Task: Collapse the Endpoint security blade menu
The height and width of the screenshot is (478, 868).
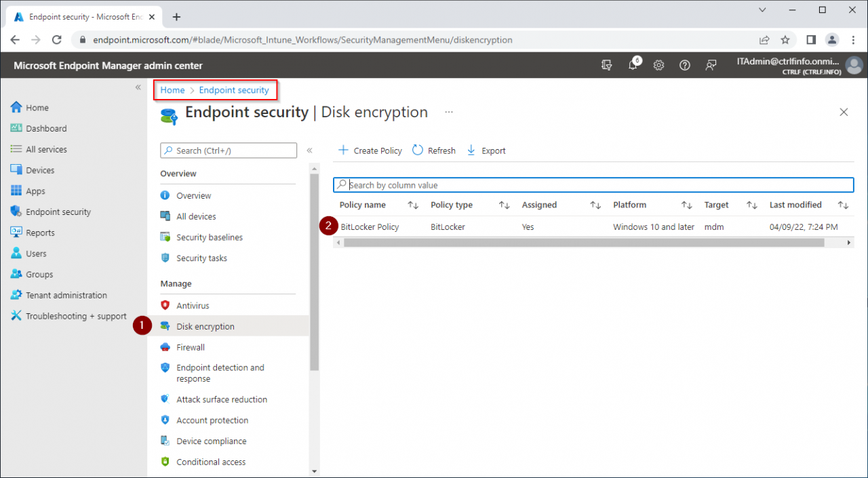Action: (x=310, y=151)
